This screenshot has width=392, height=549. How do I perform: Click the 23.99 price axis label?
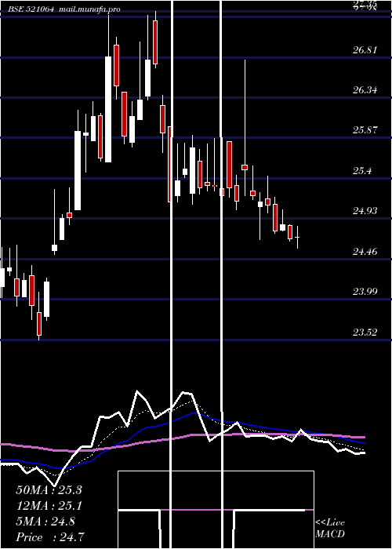pos(365,291)
